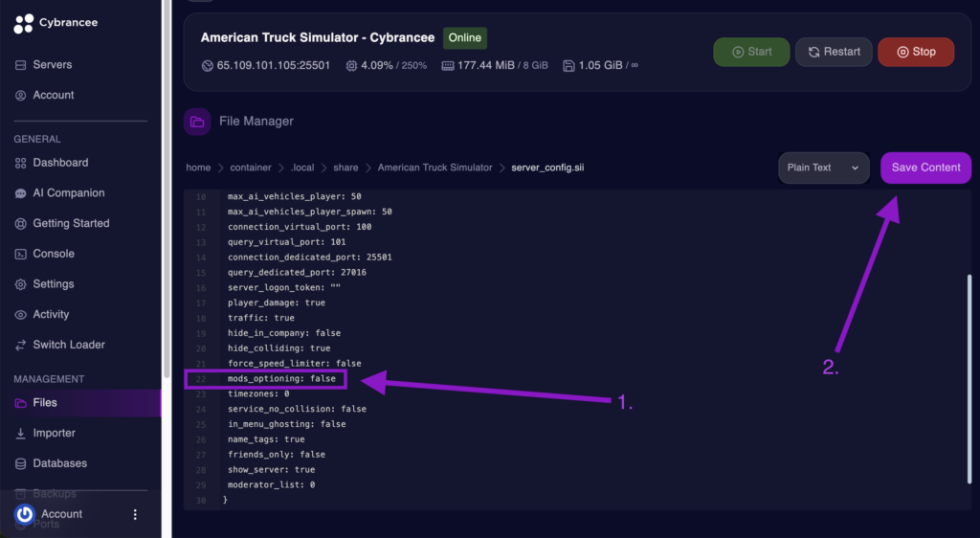980x538 pixels.
Task: Click the in_menu_ghosting: false line
Action: (286, 424)
